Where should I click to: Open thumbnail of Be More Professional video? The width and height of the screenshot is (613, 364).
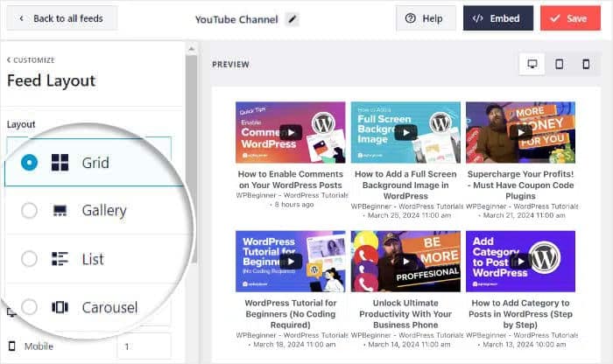[405, 262]
